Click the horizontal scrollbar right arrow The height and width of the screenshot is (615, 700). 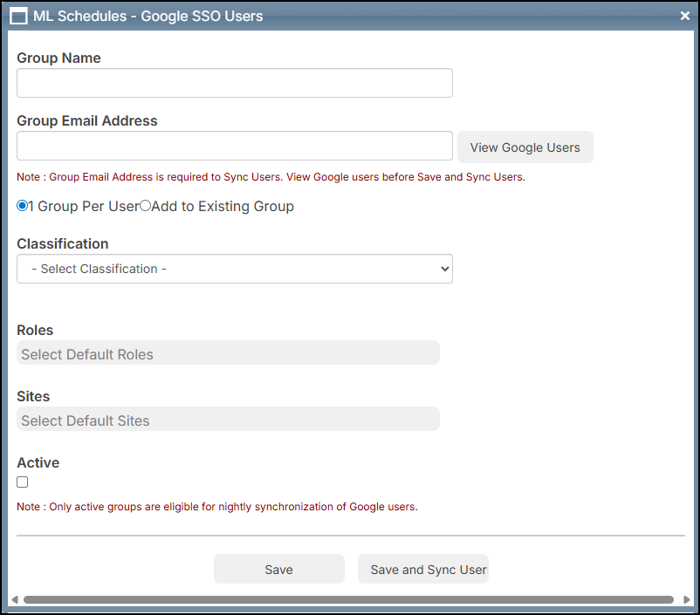[687, 599]
